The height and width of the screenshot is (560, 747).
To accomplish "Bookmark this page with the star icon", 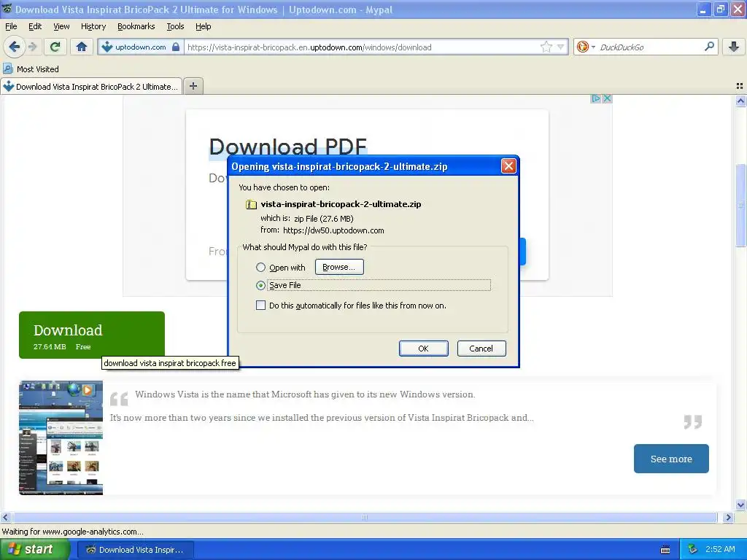I will click(546, 47).
